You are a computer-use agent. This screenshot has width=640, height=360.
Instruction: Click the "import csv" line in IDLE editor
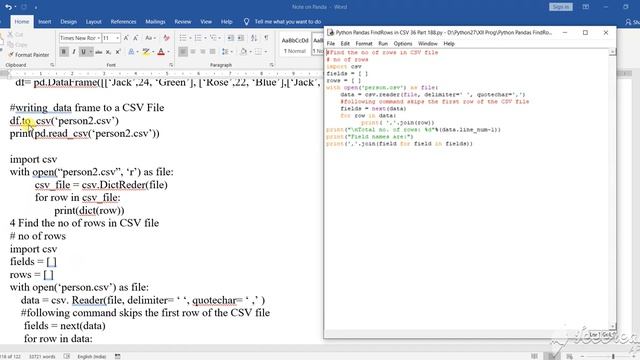point(344,67)
